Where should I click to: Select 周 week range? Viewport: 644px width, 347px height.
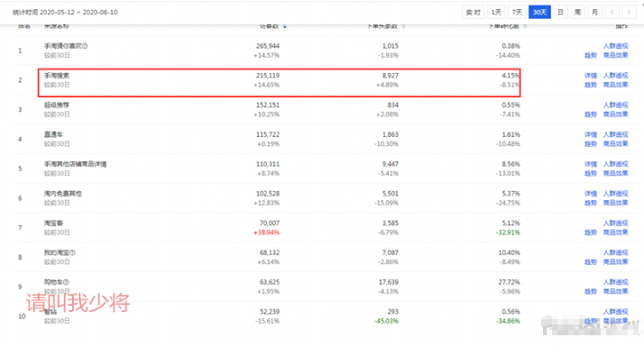(x=577, y=12)
